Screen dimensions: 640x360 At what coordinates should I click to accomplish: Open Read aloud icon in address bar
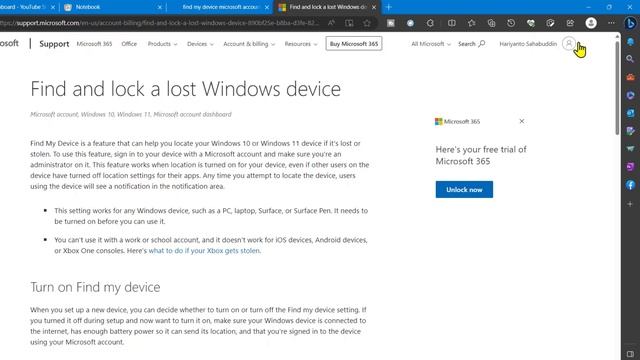[x=331, y=23]
